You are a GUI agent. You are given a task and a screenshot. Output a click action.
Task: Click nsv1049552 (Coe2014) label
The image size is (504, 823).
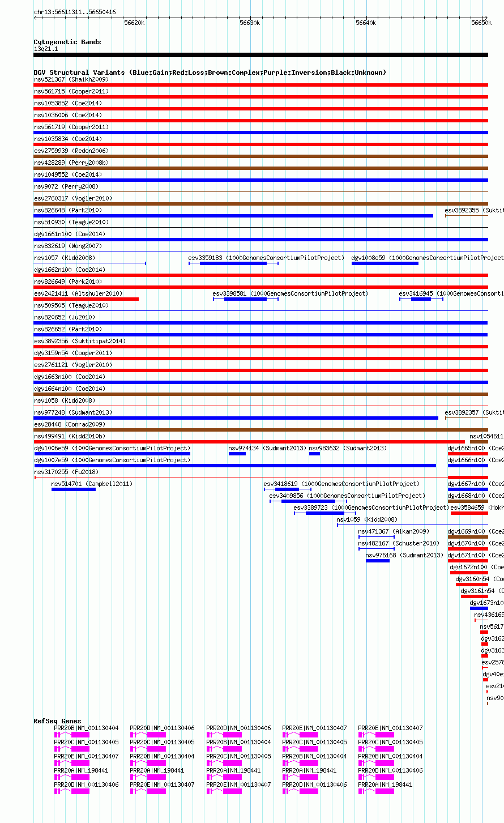coord(68,174)
